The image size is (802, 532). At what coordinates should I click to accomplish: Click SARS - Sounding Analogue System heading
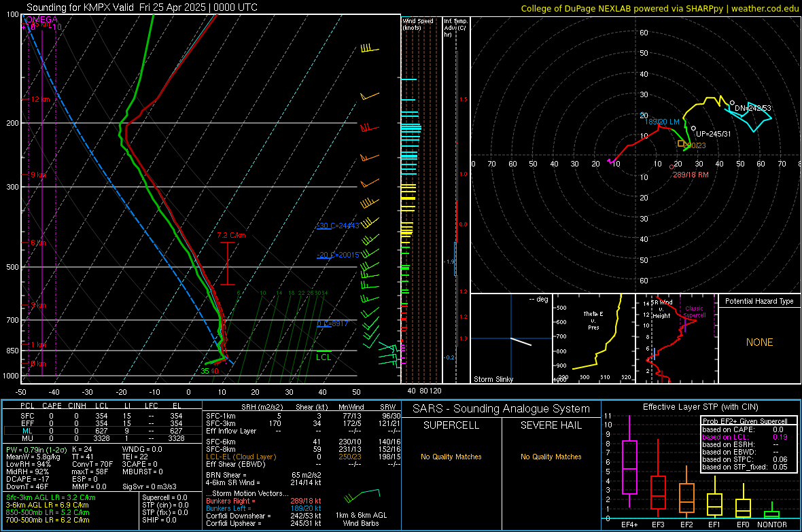501,408
